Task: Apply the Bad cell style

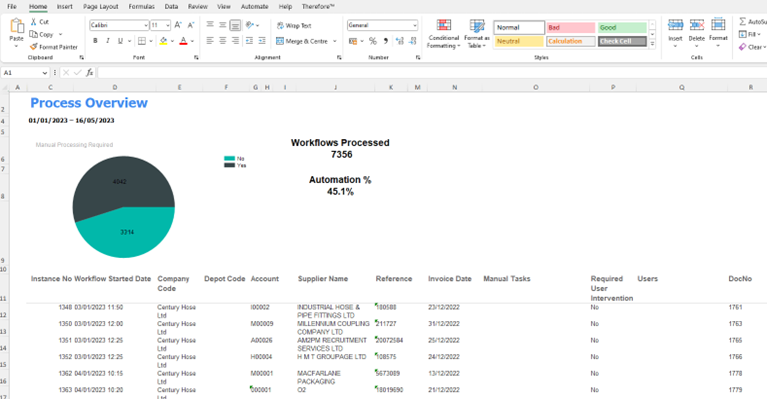Action: [571, 27]
